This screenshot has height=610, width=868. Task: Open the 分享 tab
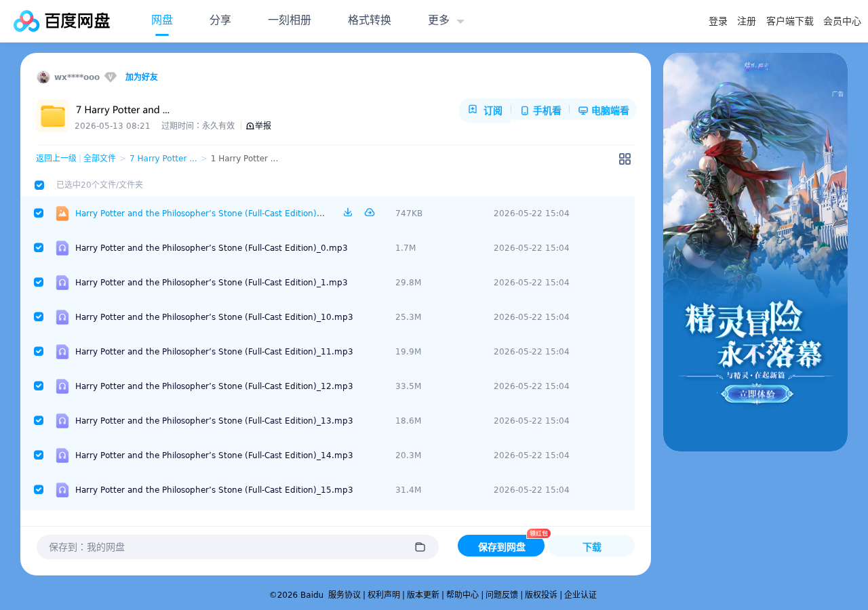click(x=220, y=20)
